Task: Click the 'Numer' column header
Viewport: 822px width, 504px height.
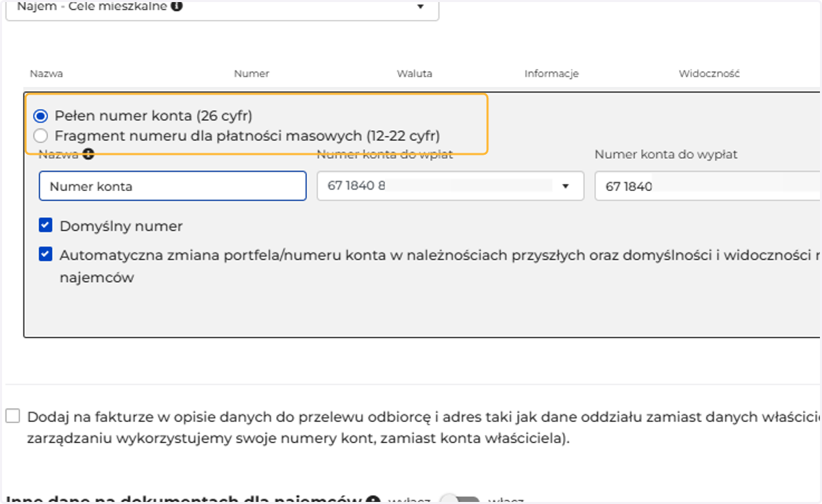Action: pos(251,73)
